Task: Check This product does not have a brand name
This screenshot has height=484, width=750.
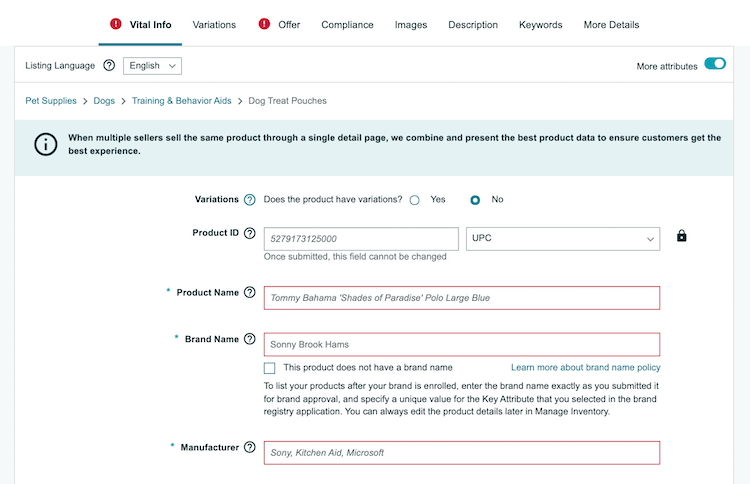Action: pyautogui.click(x=269, y=368)
